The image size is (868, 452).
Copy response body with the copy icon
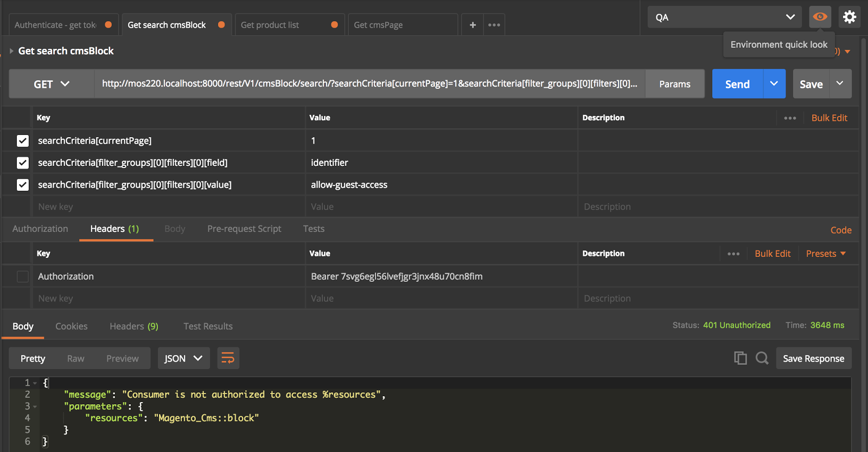740,358
